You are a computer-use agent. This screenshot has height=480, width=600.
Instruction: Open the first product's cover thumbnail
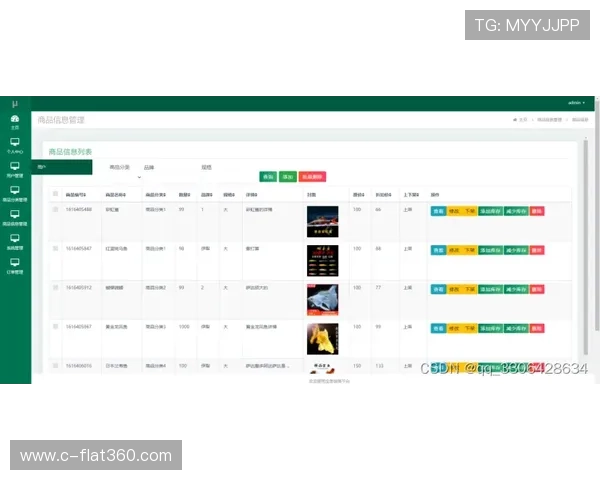[322, 221]
